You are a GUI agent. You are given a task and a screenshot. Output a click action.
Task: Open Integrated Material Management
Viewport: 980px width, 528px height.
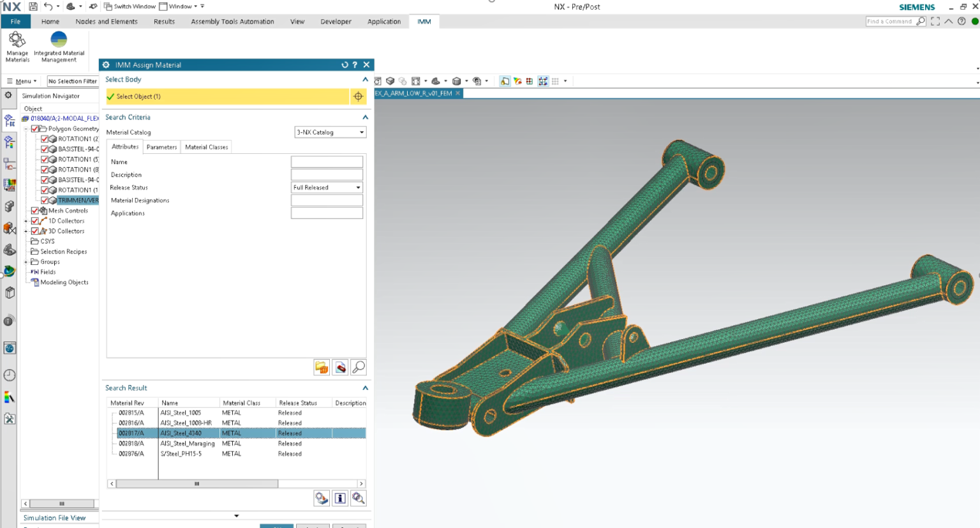(58, 45)
